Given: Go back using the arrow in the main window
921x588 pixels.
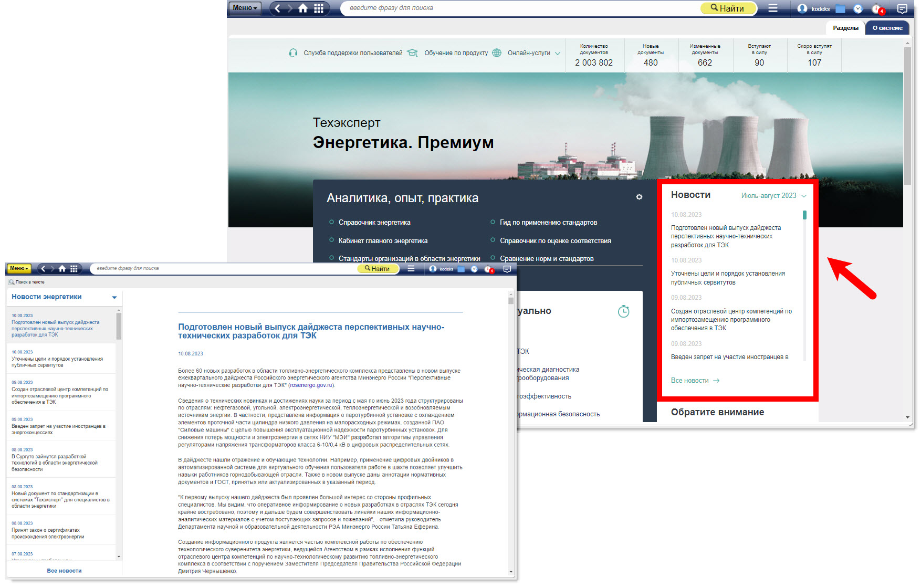Looking at the screenshot, I should coord(277,8).
